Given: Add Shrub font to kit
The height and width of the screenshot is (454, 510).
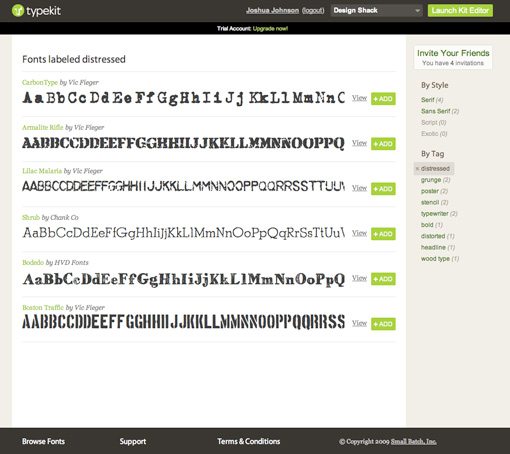Looking at the screenshot, I should click(x=383, y=234).
